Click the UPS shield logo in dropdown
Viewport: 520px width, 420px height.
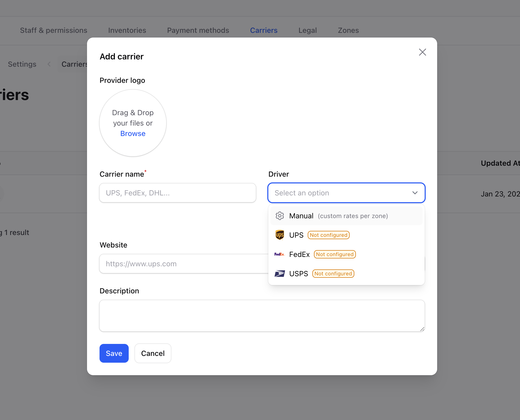[x=280, y=235]
